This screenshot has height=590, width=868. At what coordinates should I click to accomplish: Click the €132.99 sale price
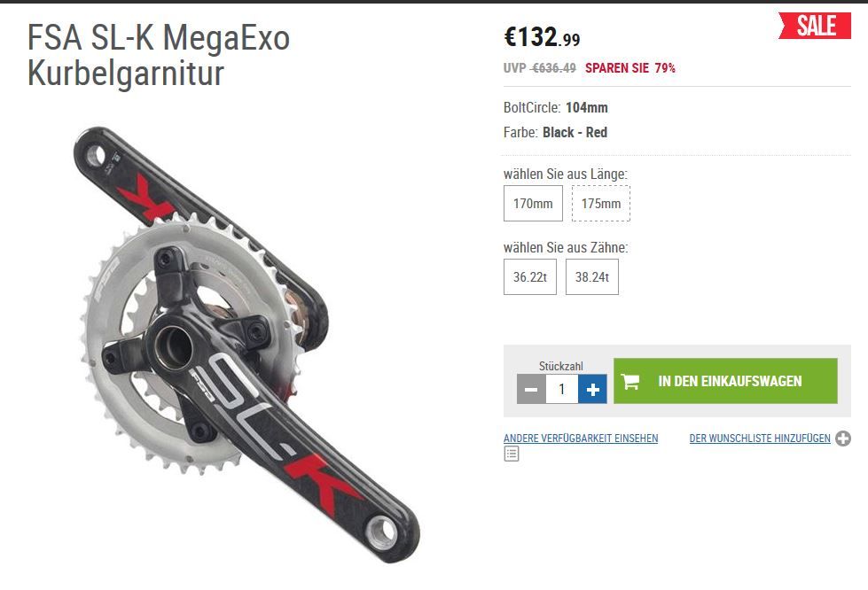coord(542,37)
